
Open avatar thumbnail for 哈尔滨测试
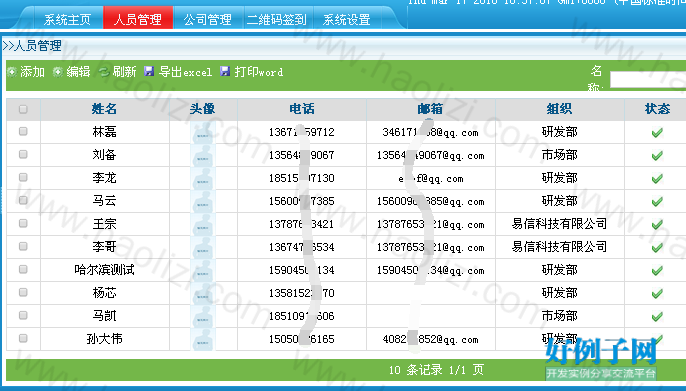[203, 270]
